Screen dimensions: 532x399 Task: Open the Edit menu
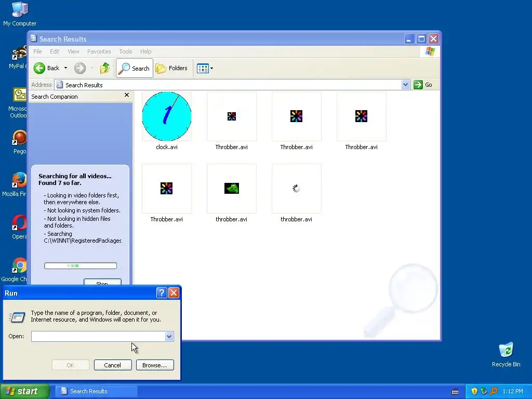(x=54, y=51)
